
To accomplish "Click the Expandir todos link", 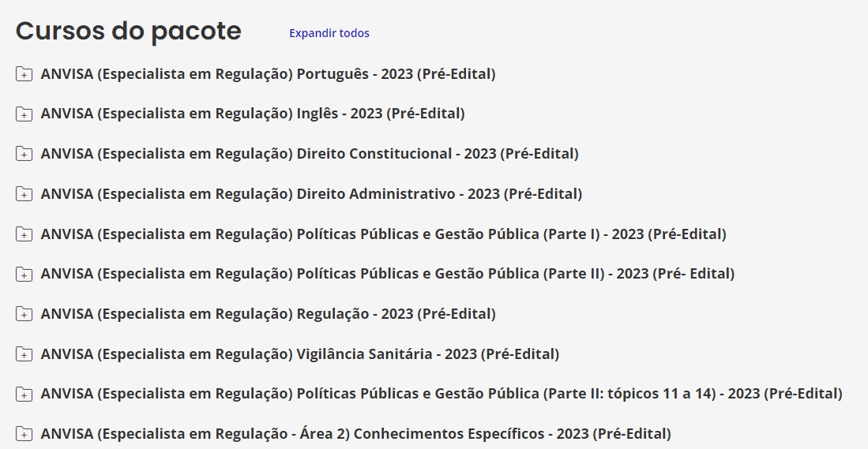I will pyautogui.click(x=329, y=33).
